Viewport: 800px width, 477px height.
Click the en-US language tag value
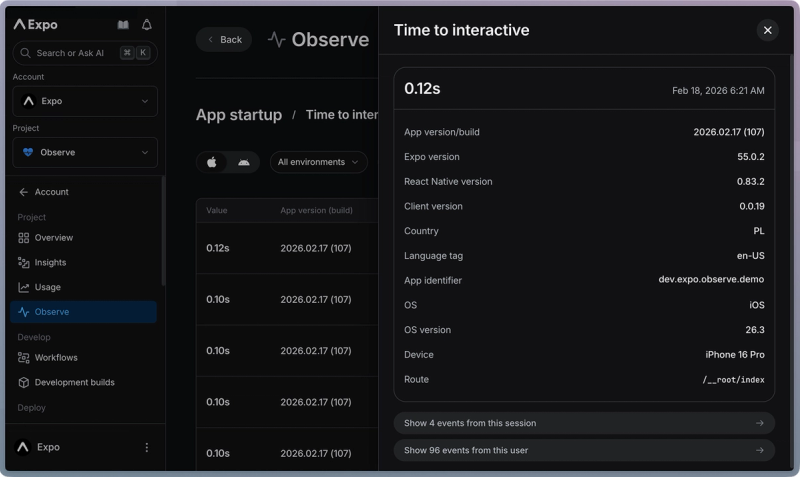(751, 256)
